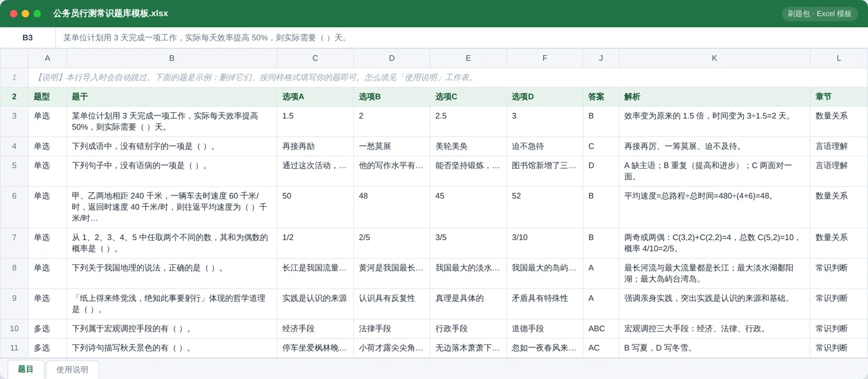868x379 pixels.
Task: Click the question 下列成语中,没有错别字的一项是
Action: (x=172, y=146)
